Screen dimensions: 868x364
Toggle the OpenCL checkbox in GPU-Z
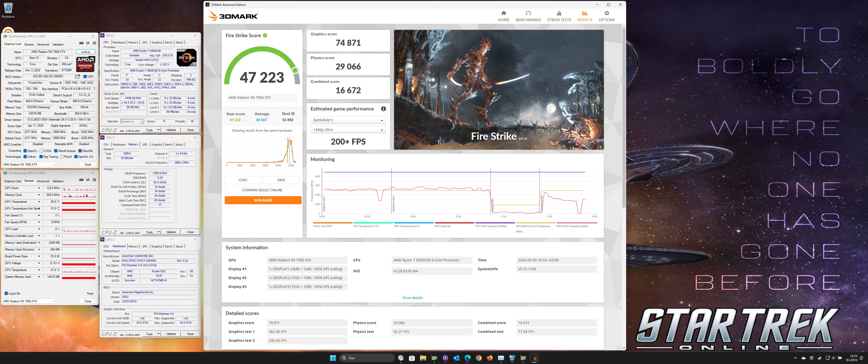tap(25, 151)
